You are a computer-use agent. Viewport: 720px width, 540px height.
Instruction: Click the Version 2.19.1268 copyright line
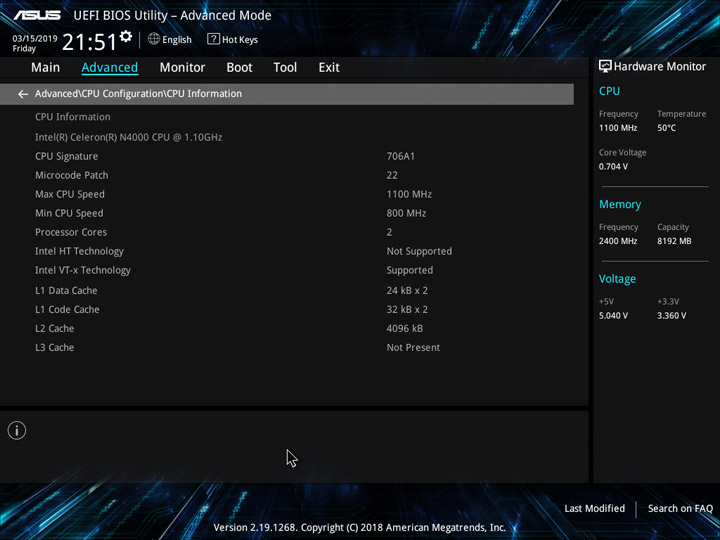point(360,527)
